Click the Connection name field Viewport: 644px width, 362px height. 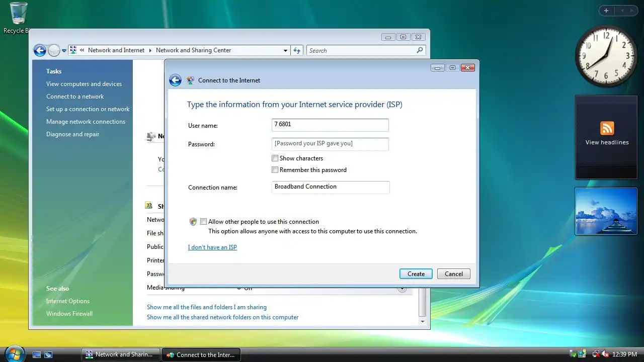331,187
